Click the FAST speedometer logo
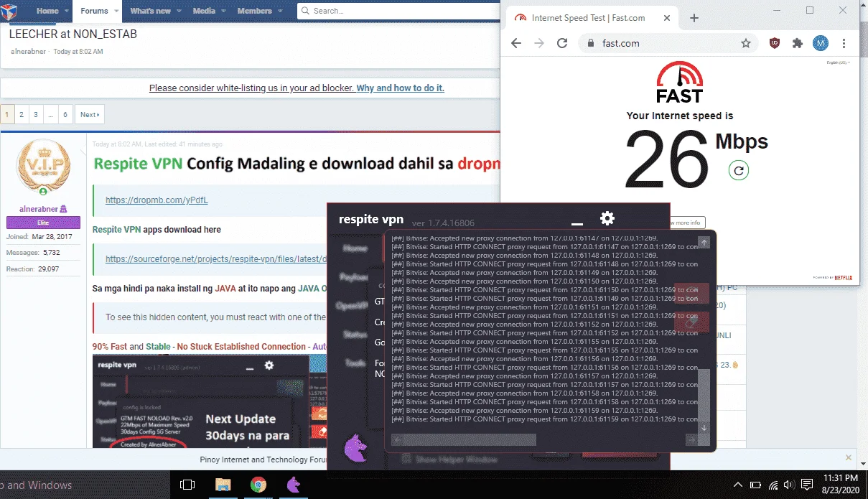868x499 pixels. (x=679, y=82)
